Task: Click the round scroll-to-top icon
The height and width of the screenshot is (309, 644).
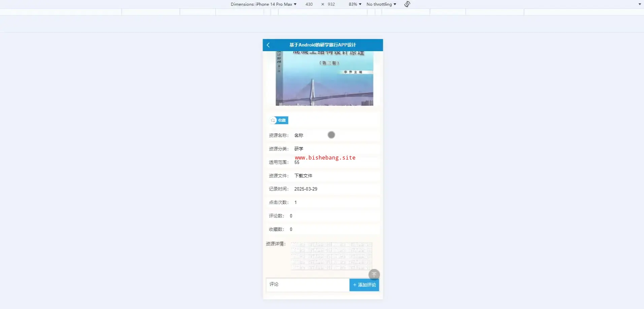Action: (374, 275)
